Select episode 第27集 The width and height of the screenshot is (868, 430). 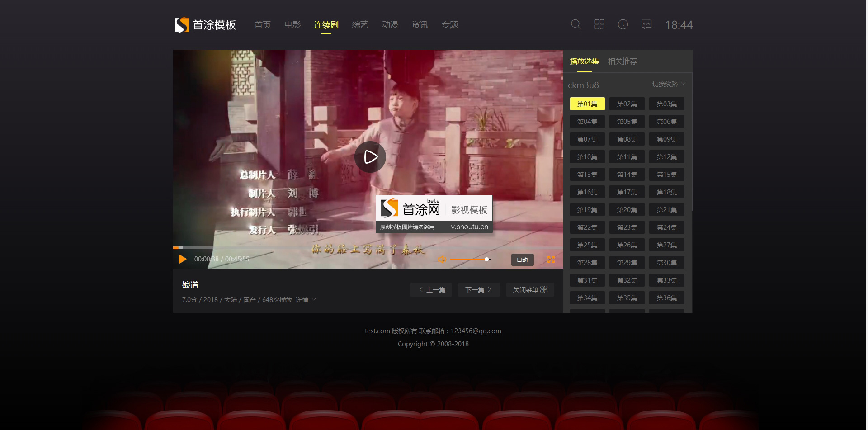(667, 245)
